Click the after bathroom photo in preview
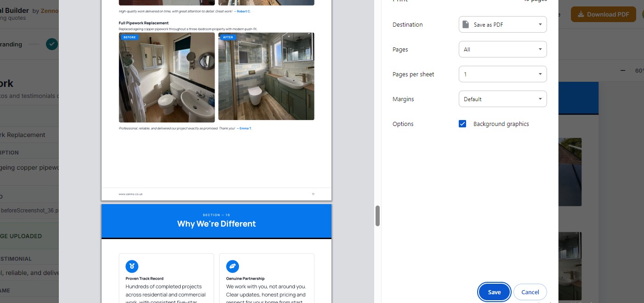This screenshot has width=644, height=303. pyautogui.click(x=266, y=76)
